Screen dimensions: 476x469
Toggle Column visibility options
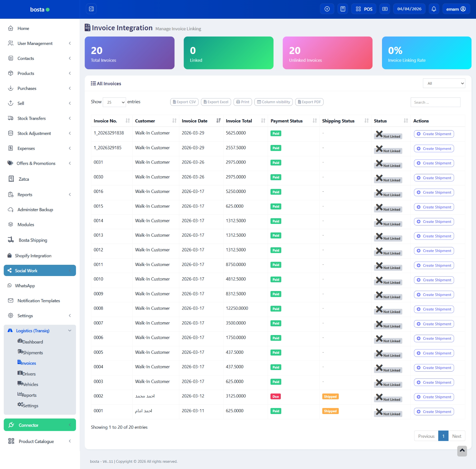coord(273,102)
